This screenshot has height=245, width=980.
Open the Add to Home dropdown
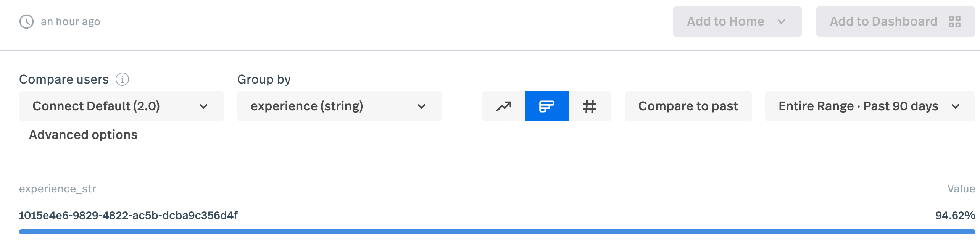tap(781, 21)
